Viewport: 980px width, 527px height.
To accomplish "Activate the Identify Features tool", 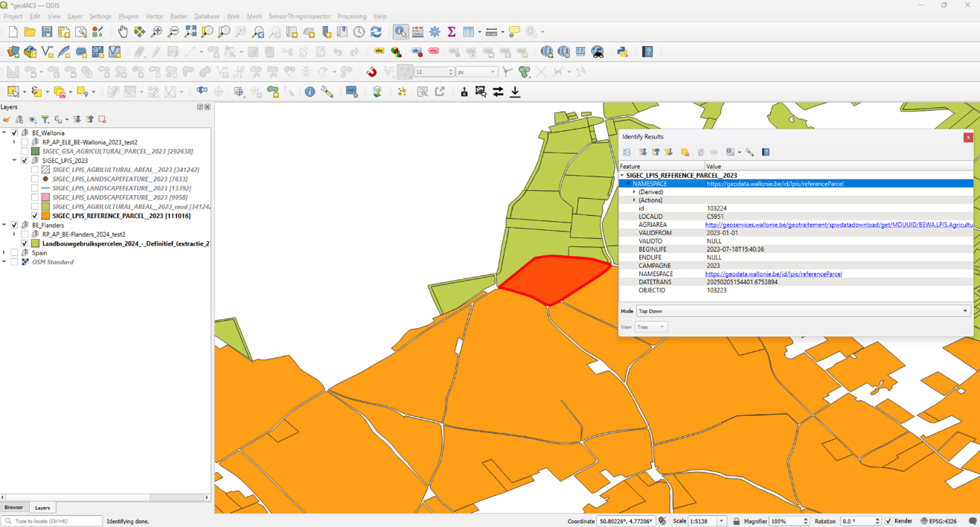I will click(400, 32).
